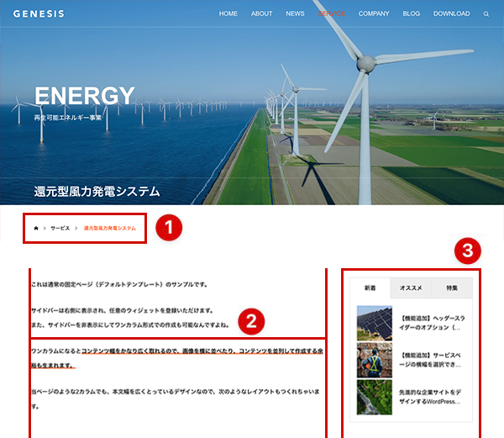Switch to the オススメ tab
504x438 pixels.
click(x=411, y=288)
